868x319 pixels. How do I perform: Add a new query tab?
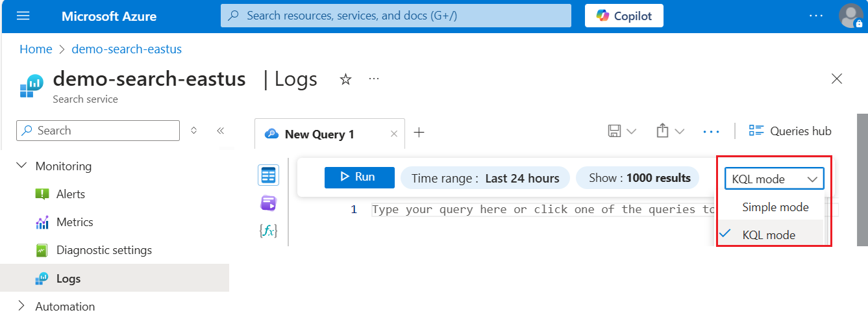[419, 133]
